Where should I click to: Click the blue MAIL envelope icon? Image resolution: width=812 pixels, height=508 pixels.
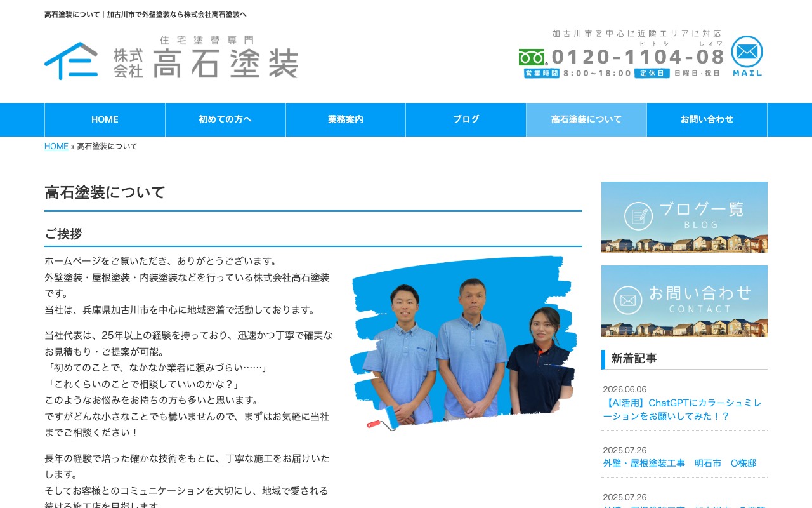pos(747,57)
